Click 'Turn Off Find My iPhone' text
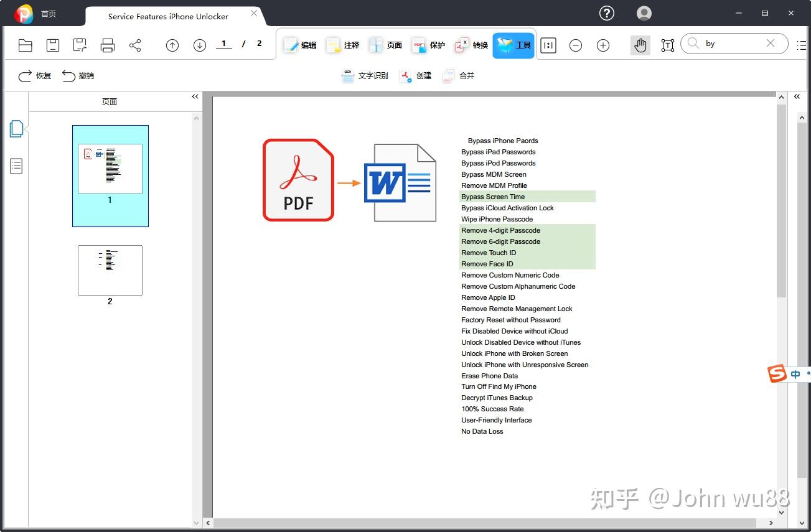 [x=499, y=386]
